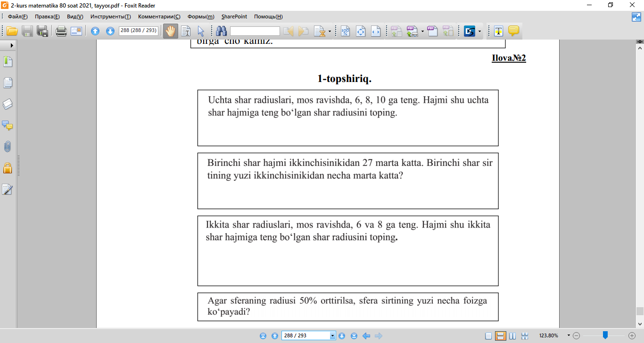Click the search text field
The height and width of the screenshot is (343, 644).
tap(255, 32)
